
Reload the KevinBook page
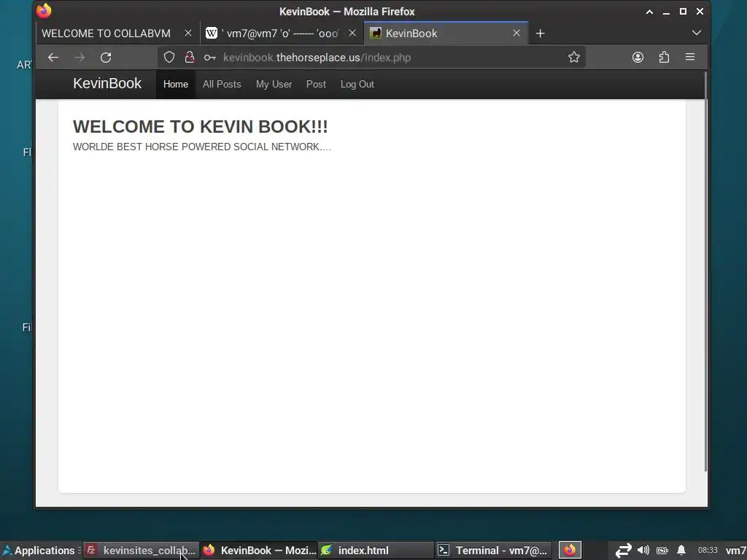pyautogui.click(x=106, y=58)
